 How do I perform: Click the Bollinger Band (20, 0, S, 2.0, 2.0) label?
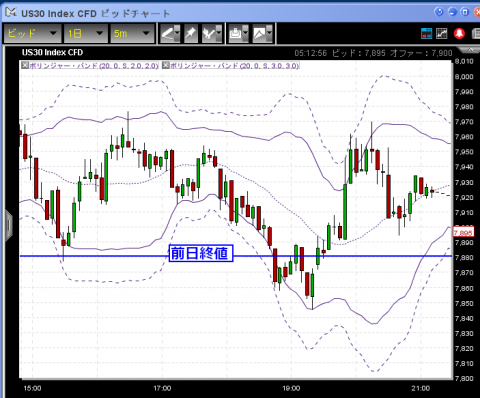pos(94,65)
